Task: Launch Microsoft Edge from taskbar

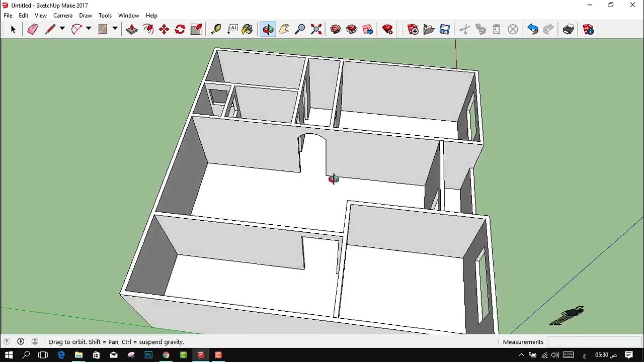Action: click(x=61, y=355)
